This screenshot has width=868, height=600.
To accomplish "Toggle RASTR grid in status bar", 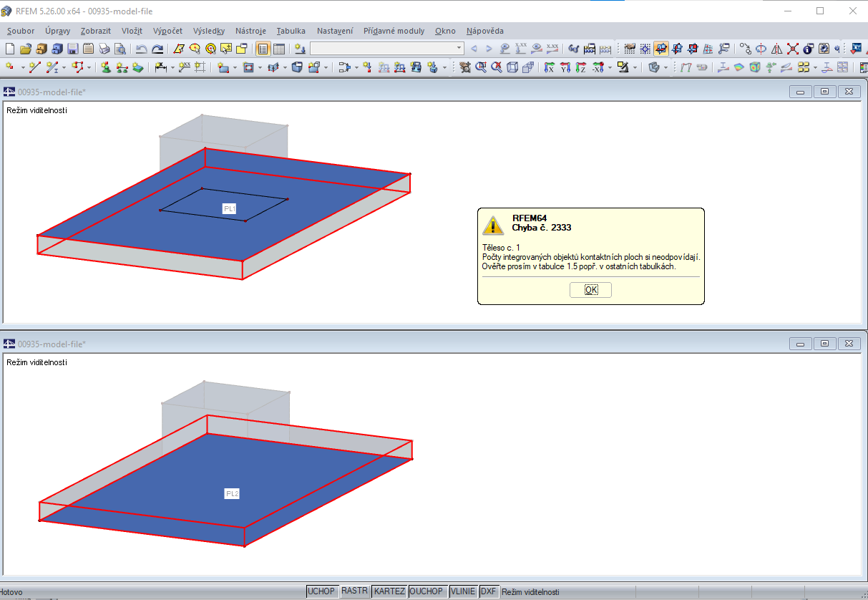I will point(355,591).
